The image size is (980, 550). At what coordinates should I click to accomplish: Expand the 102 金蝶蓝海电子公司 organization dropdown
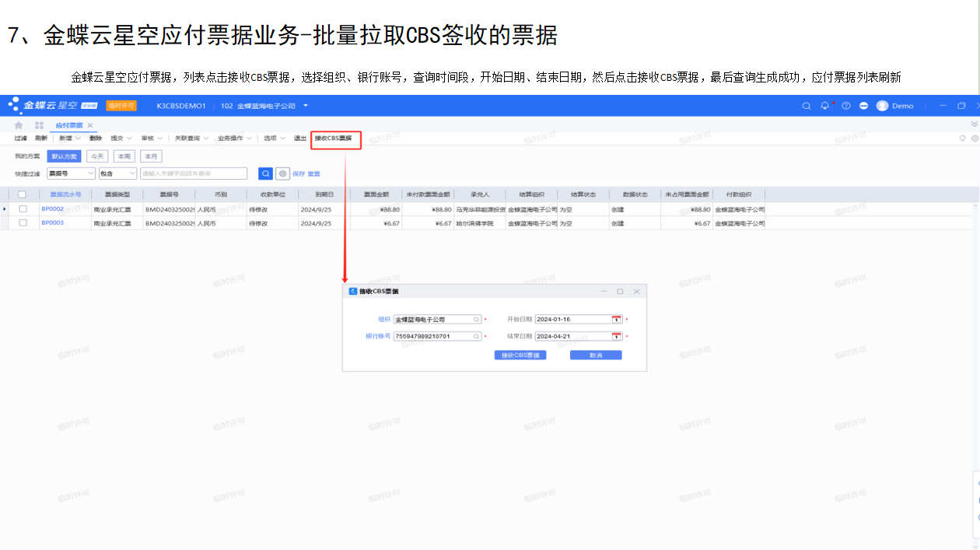pyautogui.click(x=306, y=106)
